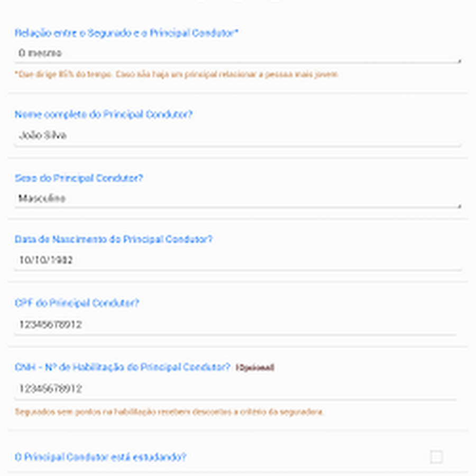Click the CNH habilitação number input

pyautogui.click(x=235, y=389)
